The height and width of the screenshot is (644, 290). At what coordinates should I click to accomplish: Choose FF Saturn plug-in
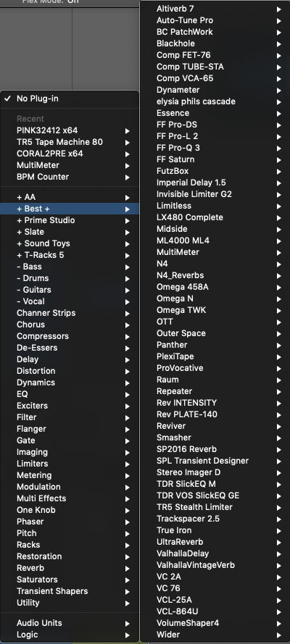coord(215,159)
